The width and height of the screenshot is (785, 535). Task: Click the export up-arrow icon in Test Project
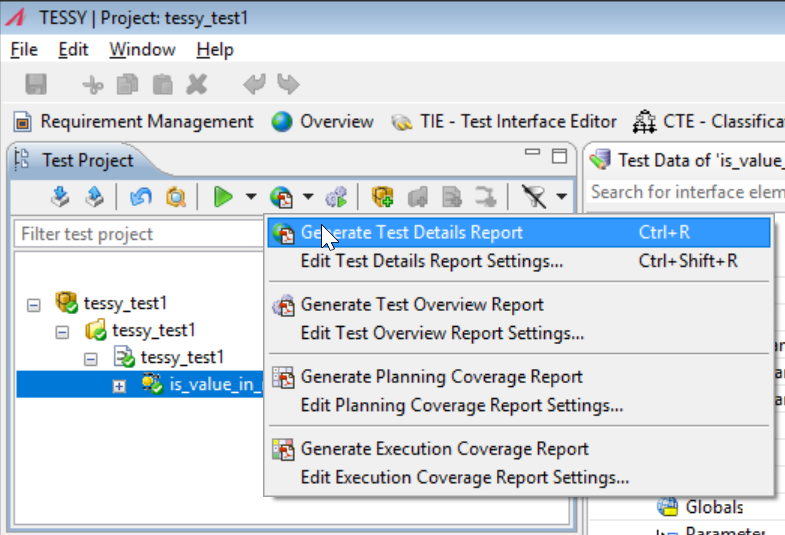[x=94, y=197]
